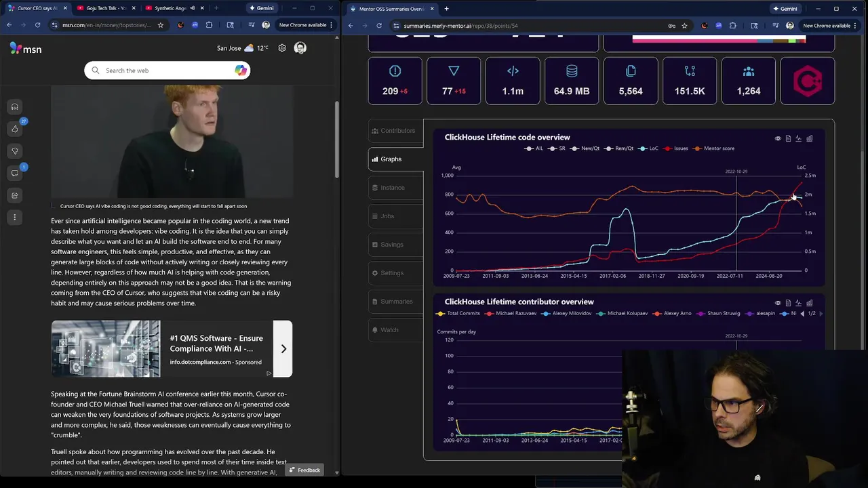The width and height of the screenshot is (868, 488).
Task: Toggle the LoC legend series
Action: (649, 148)
